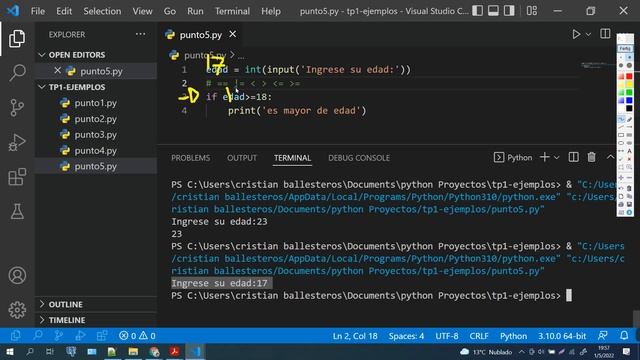Pick the blue color in drawing palette
This screenshot has height=360, width=640.
[629, 100]
